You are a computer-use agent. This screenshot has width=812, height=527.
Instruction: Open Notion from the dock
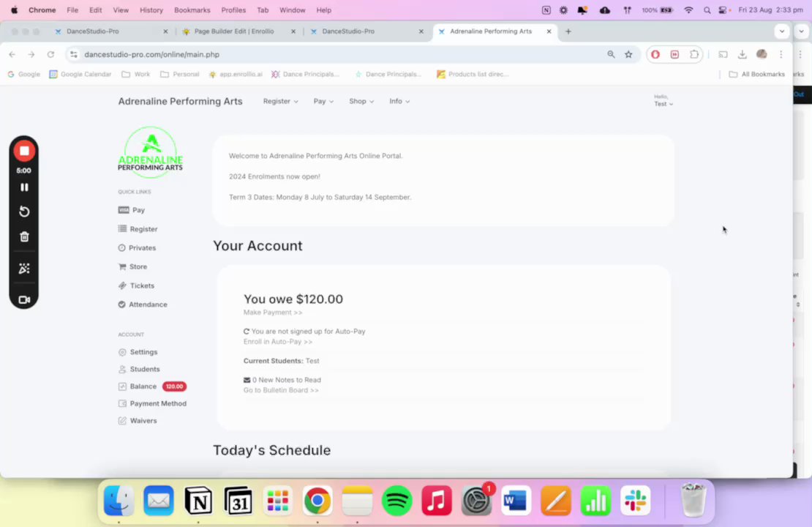pyautogui.click(x=198, y=501)
